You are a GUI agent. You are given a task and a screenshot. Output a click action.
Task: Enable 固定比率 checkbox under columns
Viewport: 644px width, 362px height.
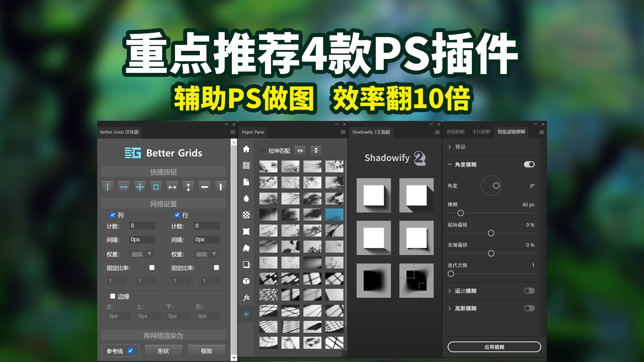click(152, 268)
